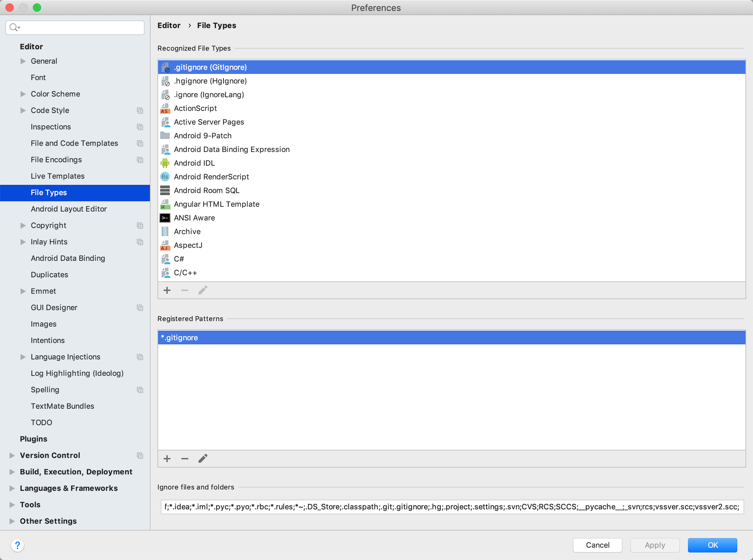Click the .gitignore (GitIgnore) file type icon

[166, 66]
